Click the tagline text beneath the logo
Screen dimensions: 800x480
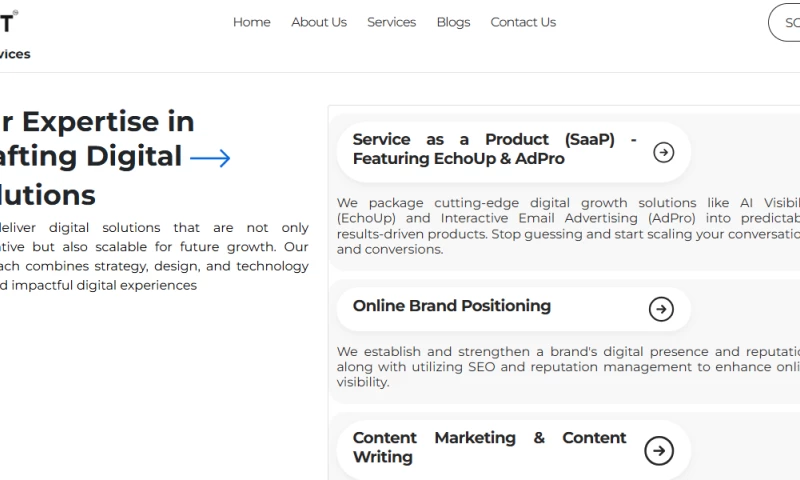[x=14, y=54]
